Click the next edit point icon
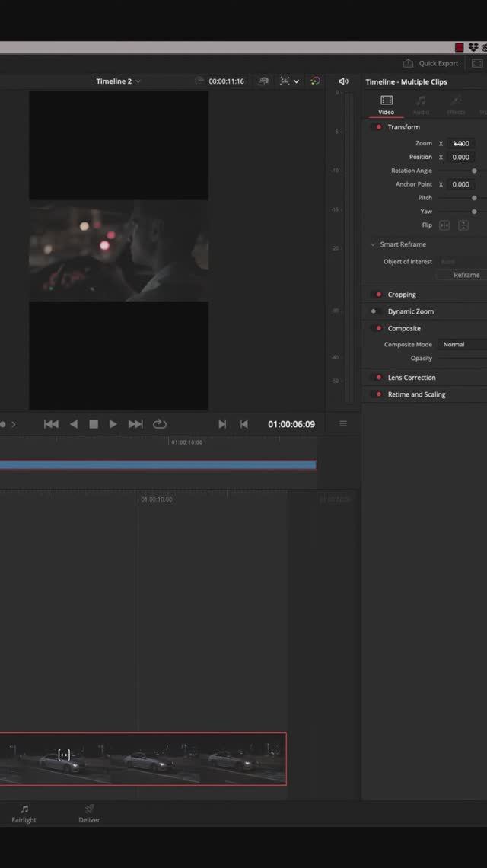Viewport: 487px width, 868px height. 222,424
